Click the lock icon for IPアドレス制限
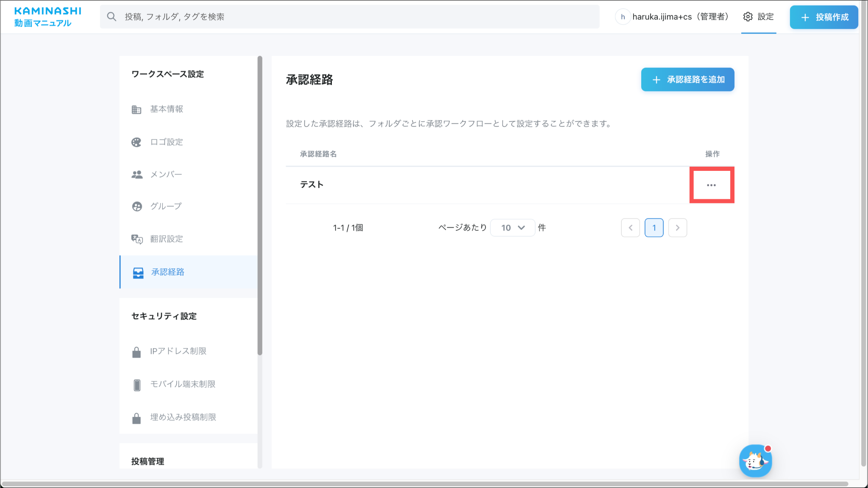Viewport: 868px width, 488px height. (x=136, y=352)
